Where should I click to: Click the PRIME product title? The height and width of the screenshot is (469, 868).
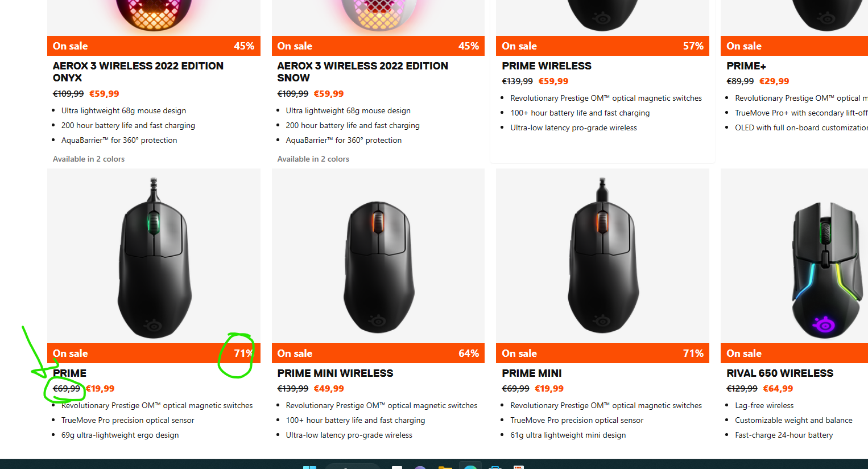click(x=70, y=373)
